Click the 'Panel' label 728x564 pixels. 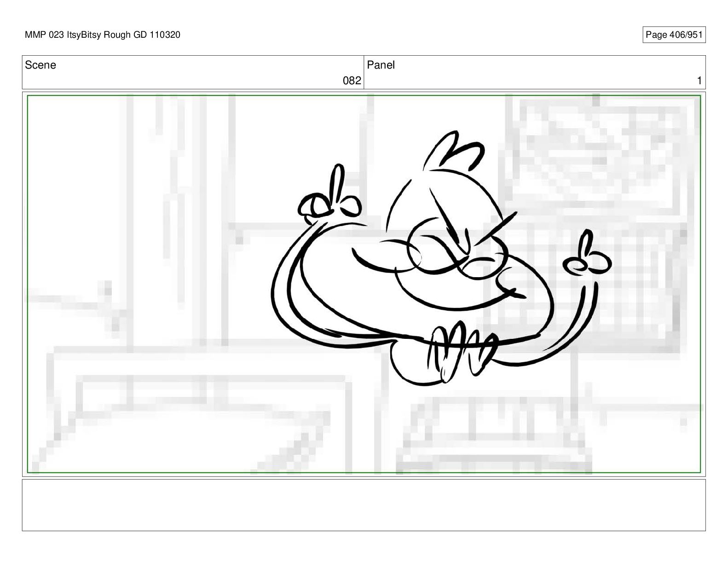tap(381, 65)
